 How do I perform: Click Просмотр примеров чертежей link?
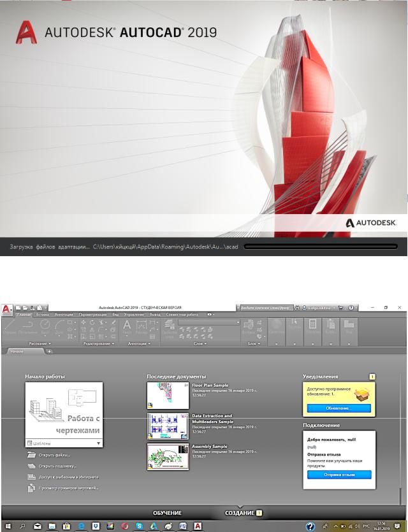click(69, 488)
